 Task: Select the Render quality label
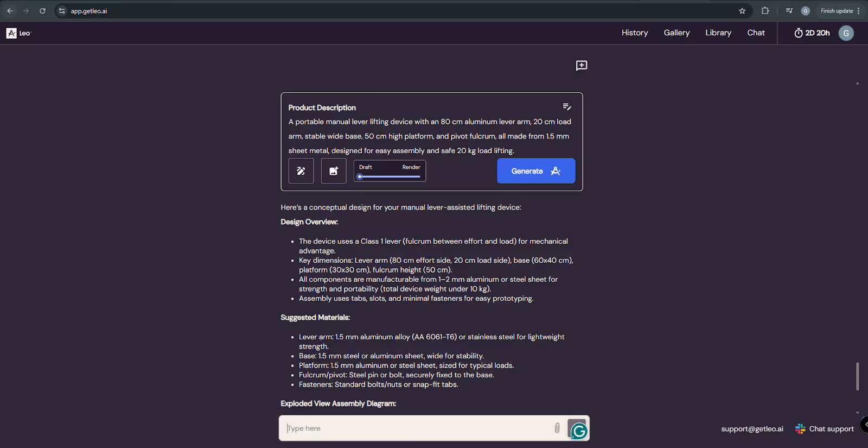(x=411, y=167)
